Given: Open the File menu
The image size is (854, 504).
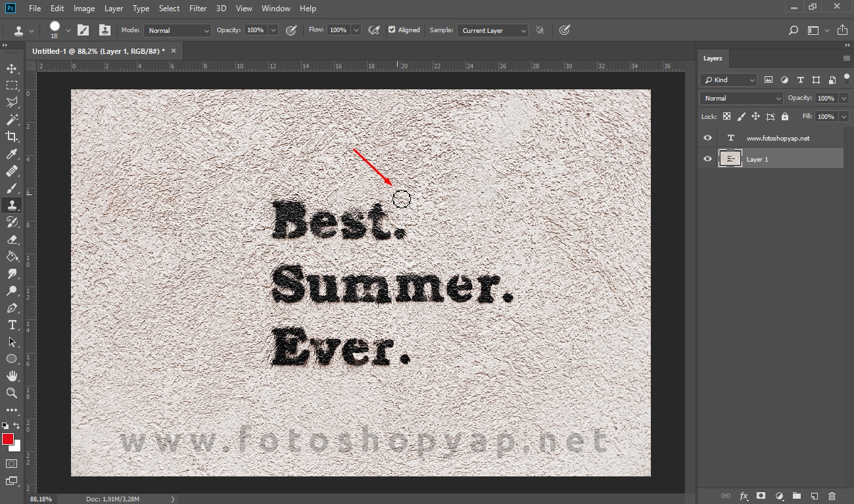Looking at the screenshot, I should point(35,9).
